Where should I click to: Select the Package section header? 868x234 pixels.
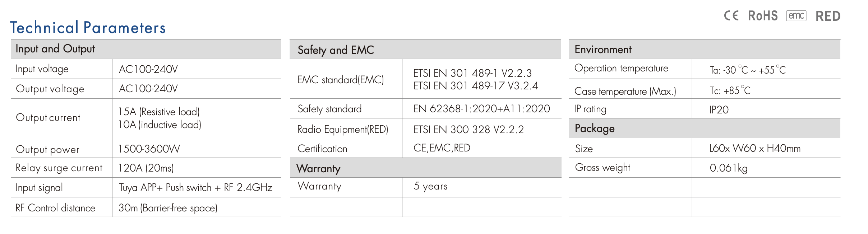click(x=595, y=128)
